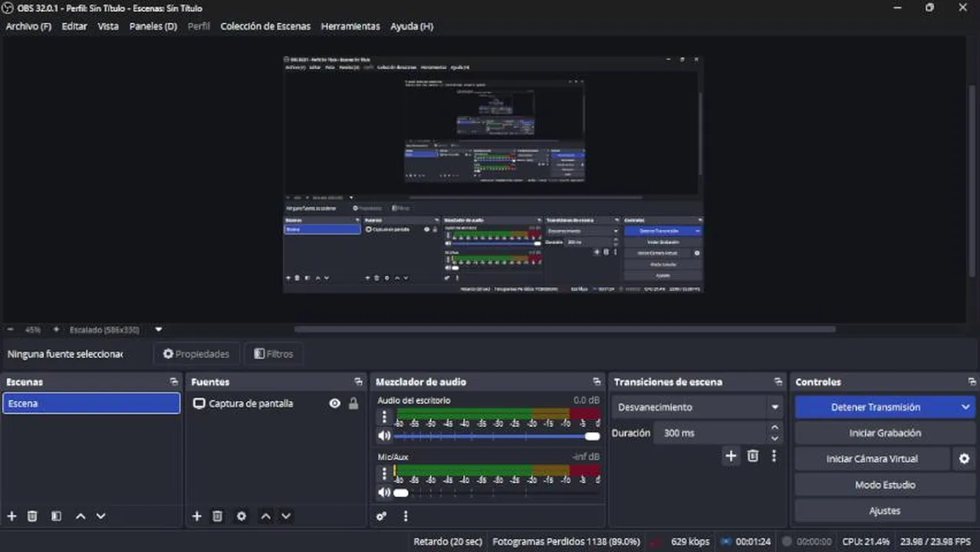The width and height of the screenshot is (980, 552).
Task: Enable Modo Estudio
Action: pyautogui.click(x=885, y=485)
